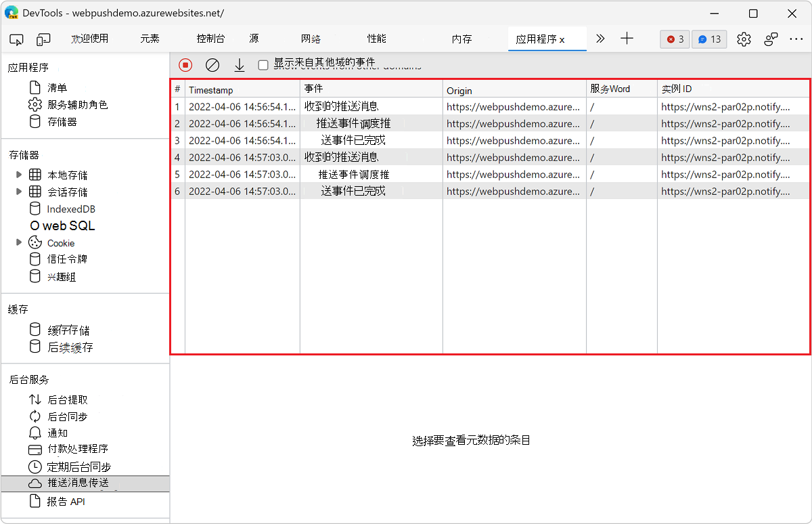The height and width of the screenshot is (524, 812).
Task: Stop recording push messaging events
Action: 185,65
